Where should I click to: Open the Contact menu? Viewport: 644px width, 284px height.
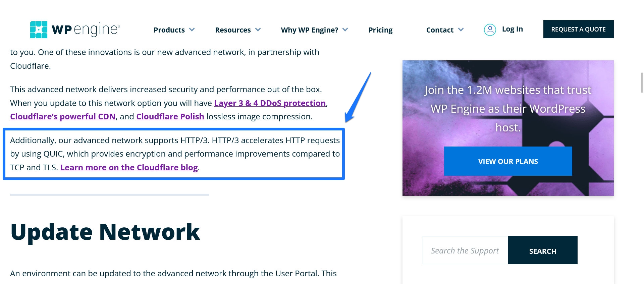click(x=439, y=30)
